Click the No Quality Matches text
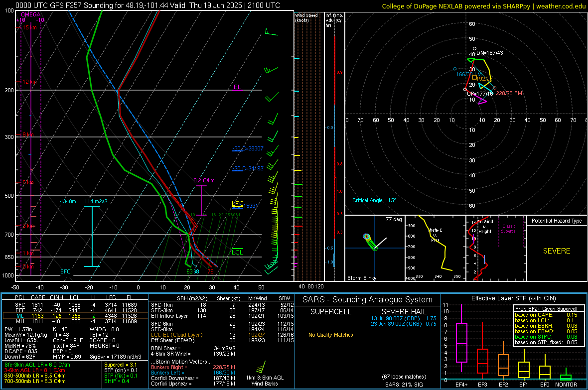Image resolution: width=588 pixels, height=390 pixels. [331, 335]
